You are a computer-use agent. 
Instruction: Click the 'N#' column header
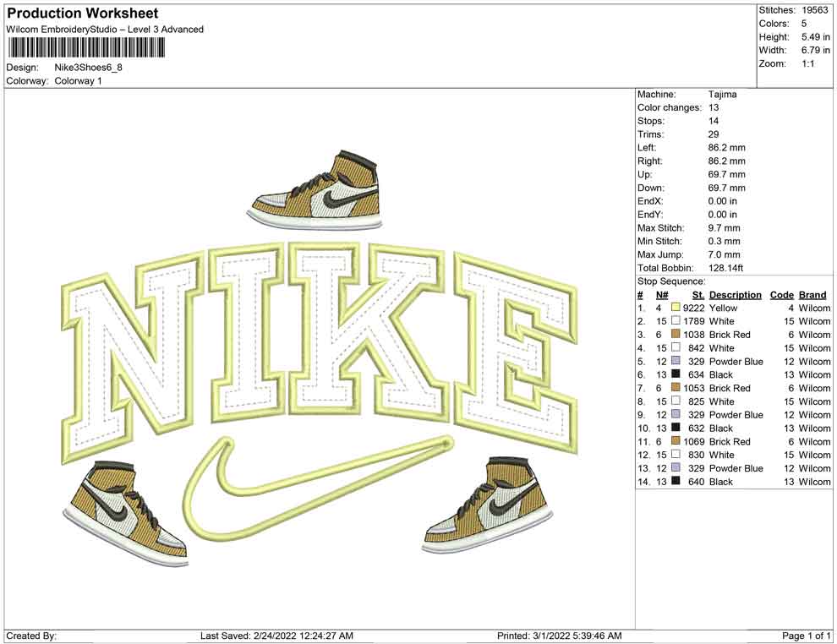662,294
